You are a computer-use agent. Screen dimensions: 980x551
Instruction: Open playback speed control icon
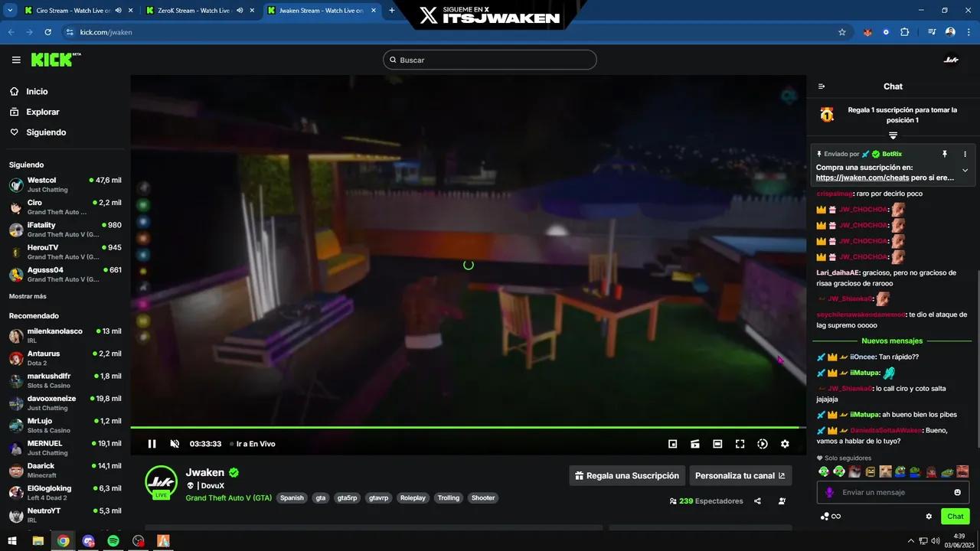tap(763, 444)
